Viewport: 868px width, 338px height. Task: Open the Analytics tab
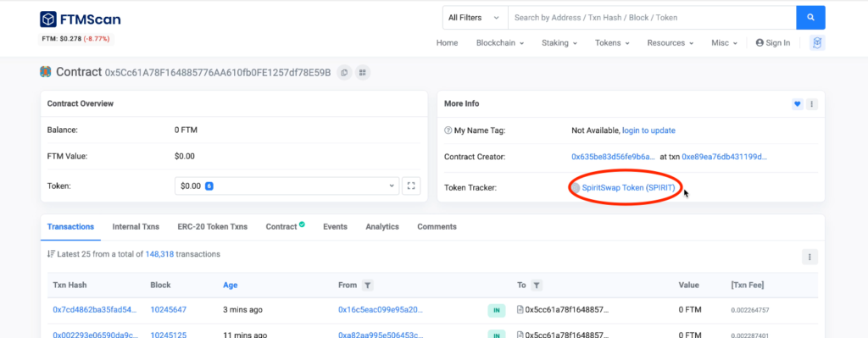click(x=382, y=227)
